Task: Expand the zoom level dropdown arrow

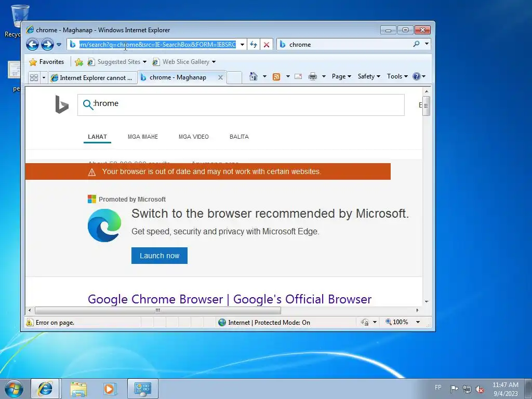Action: (x=418, y=322)
